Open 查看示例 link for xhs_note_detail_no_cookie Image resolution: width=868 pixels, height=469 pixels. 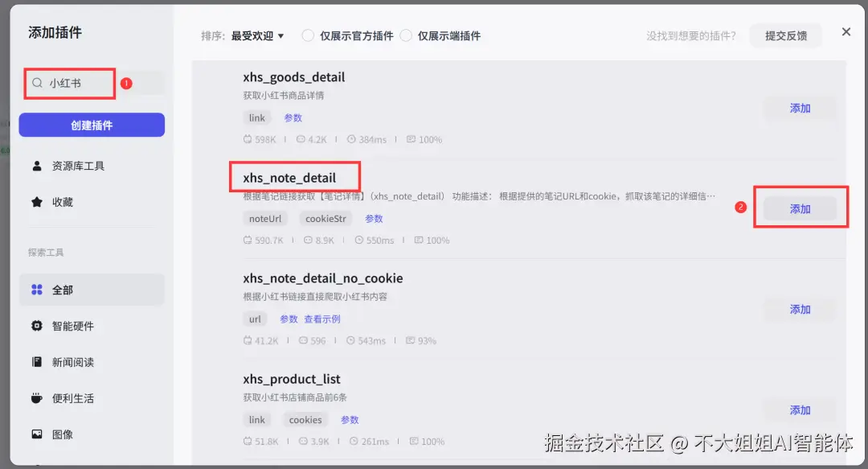322,319
